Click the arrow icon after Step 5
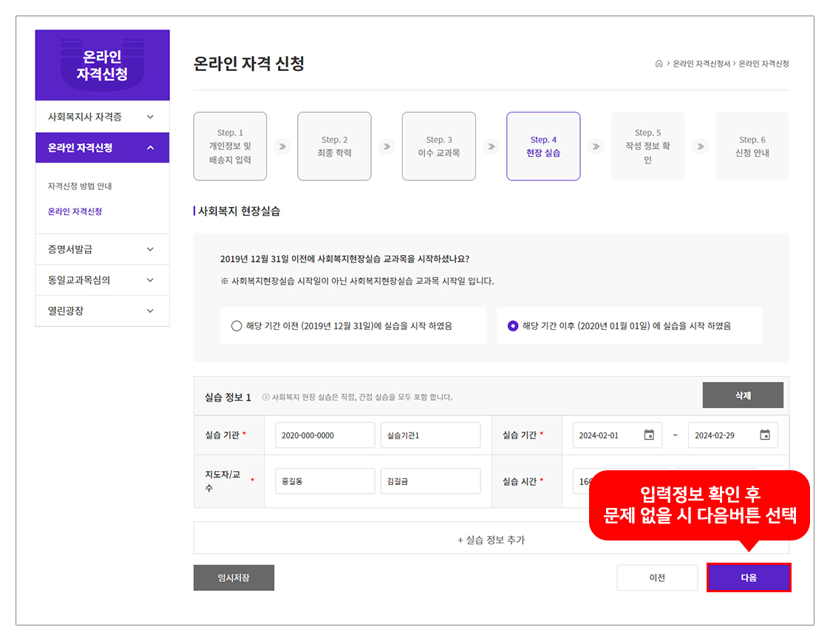 tap(701, 146)
